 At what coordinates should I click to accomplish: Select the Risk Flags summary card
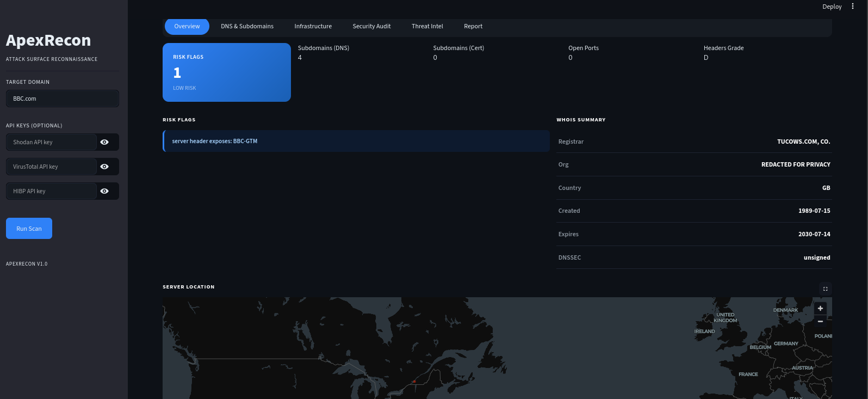click(x=227, y=72)
